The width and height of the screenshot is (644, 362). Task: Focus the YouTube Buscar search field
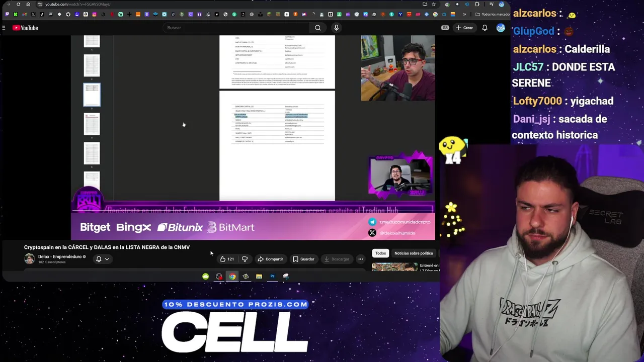pos(236,28)
